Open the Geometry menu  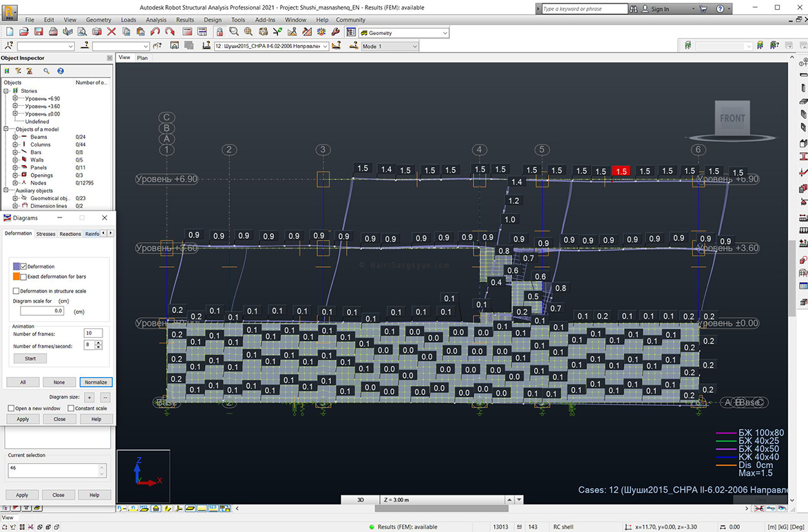pyautogui.click(x=98, y=19)
